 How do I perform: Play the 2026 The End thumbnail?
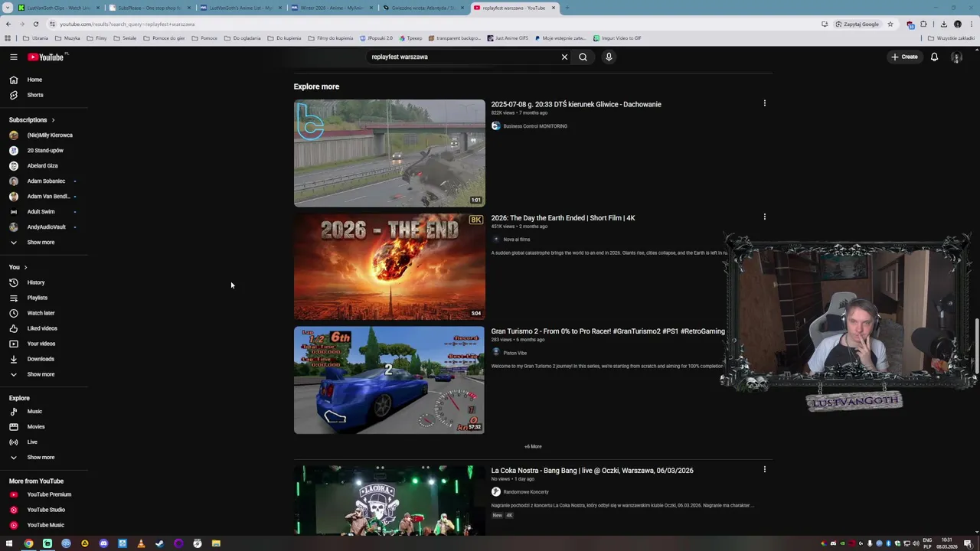coord(389,266)
